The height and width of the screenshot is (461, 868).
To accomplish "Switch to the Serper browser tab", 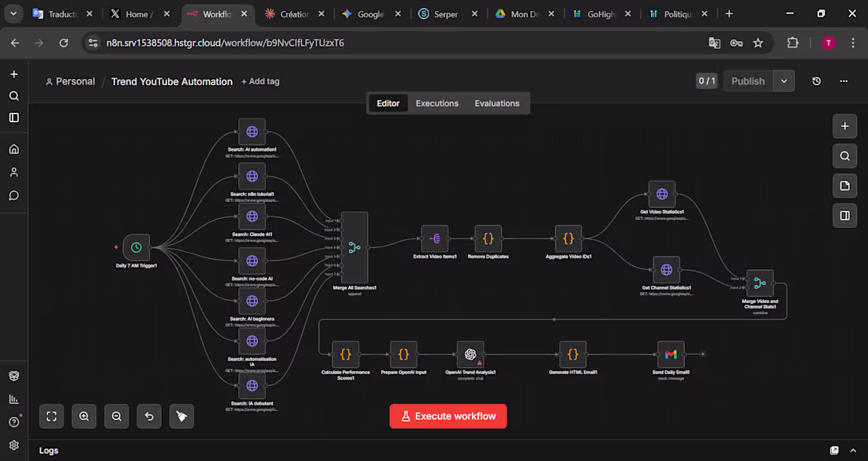I will (446, 14).
